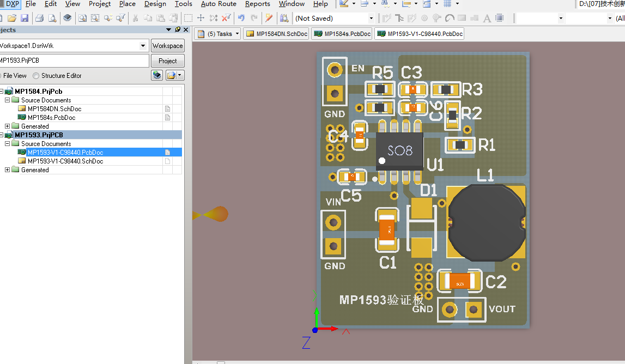Open the drawing tools dropdown arrow
This screenshot has height=364, width=625.
pos(354,4)
